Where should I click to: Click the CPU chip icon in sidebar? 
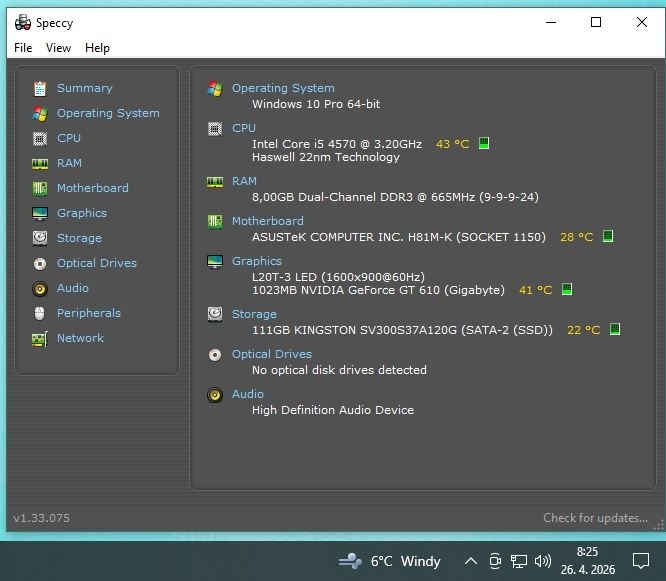(40, 138)
